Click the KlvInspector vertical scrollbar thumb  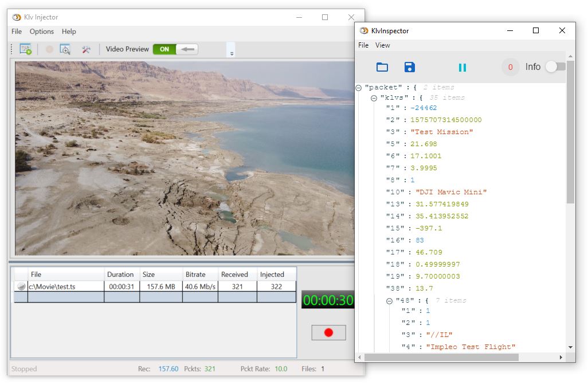570,132
